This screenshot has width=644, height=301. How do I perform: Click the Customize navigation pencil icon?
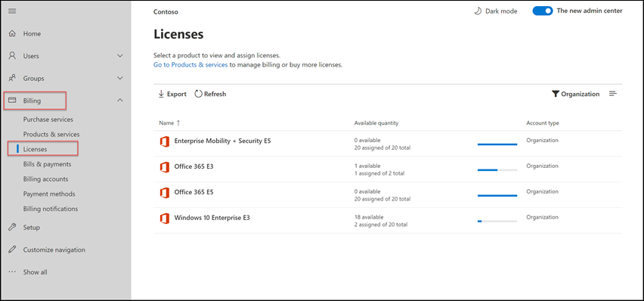click(12, 250)
